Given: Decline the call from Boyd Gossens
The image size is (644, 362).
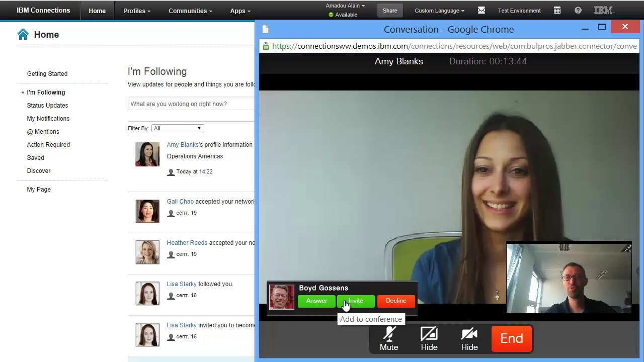Looking at the screenshot, I should point(396,301).
